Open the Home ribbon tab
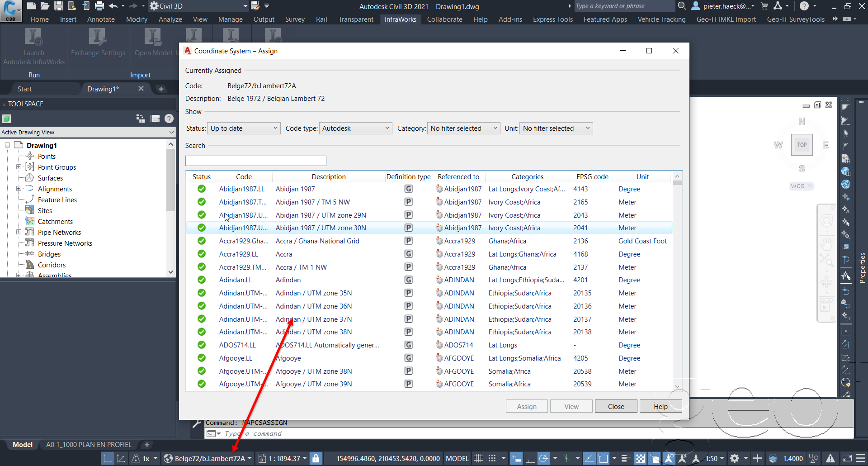 click(x=39, y=19)
